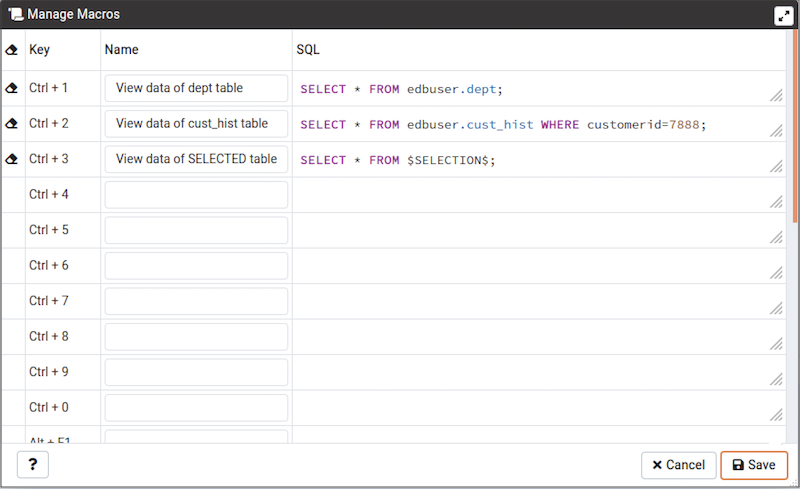Clear the Ctrl + 3 macro row
The image size is (800, 489).
click(x=12, y=159)
